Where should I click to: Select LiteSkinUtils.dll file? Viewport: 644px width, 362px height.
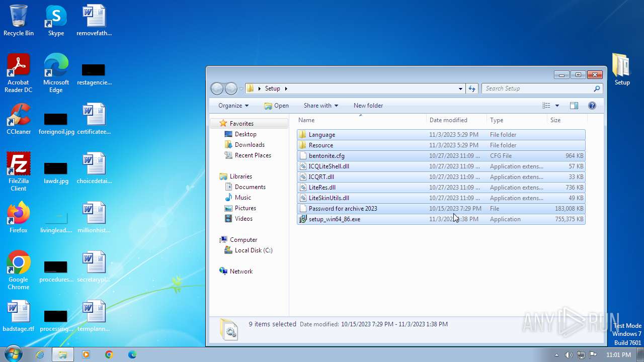(x=441, y=198)
